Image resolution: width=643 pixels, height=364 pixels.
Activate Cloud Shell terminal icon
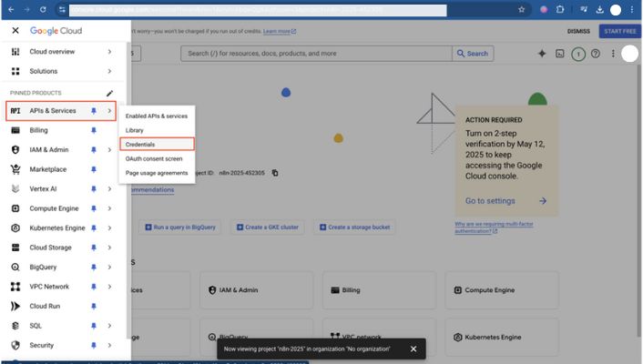pyautogui.click(x=560, y=54)
